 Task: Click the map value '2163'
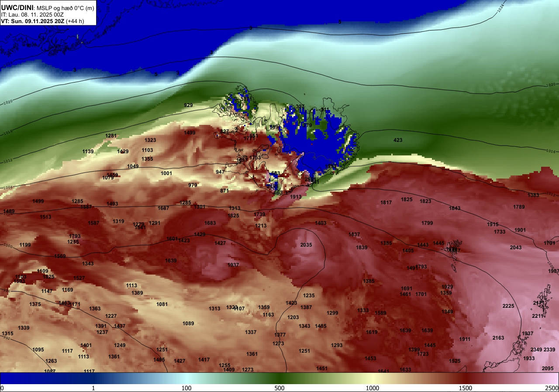(498, 338)
